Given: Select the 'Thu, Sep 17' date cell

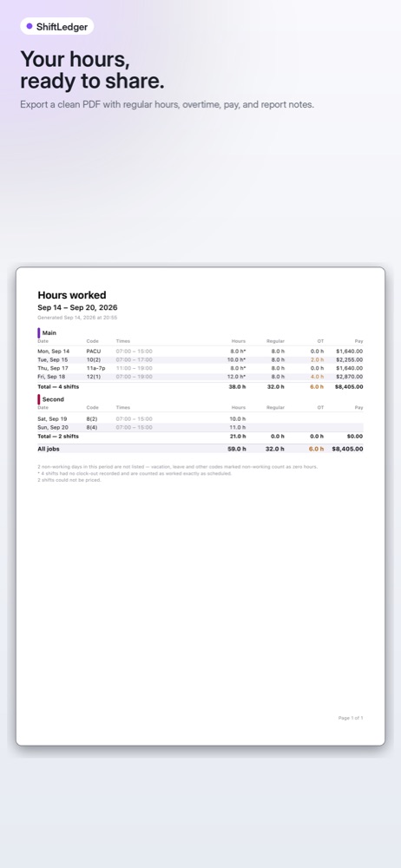Looking at the screenshot, I should coord(53,368).
